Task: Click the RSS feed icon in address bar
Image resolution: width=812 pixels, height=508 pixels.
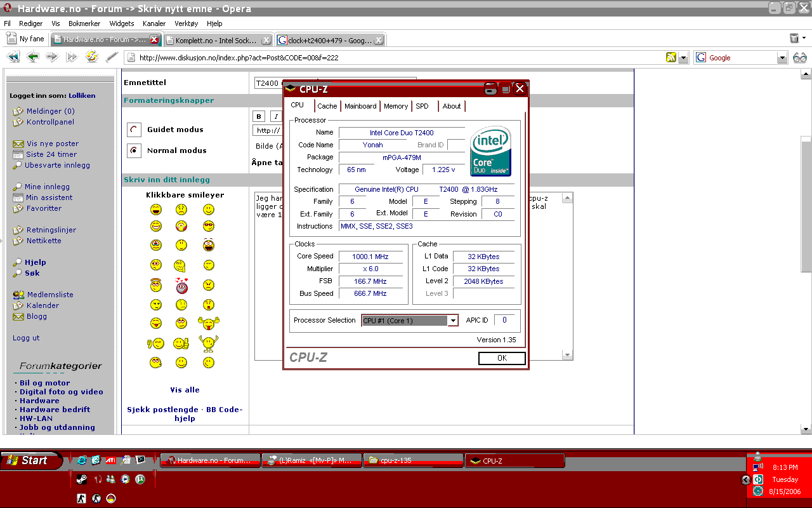Action: (x=671, y=58)
